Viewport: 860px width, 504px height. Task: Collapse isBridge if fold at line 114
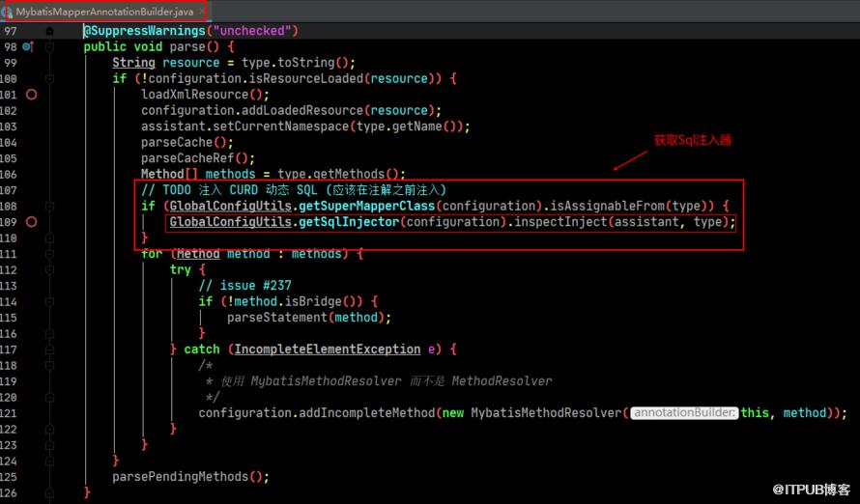coord(50,302)
